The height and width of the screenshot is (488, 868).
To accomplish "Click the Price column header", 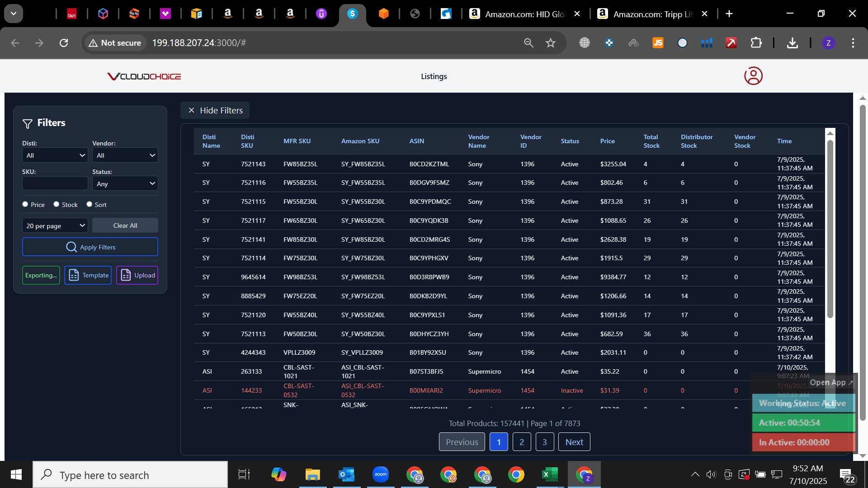I will (x=607, y=141).
